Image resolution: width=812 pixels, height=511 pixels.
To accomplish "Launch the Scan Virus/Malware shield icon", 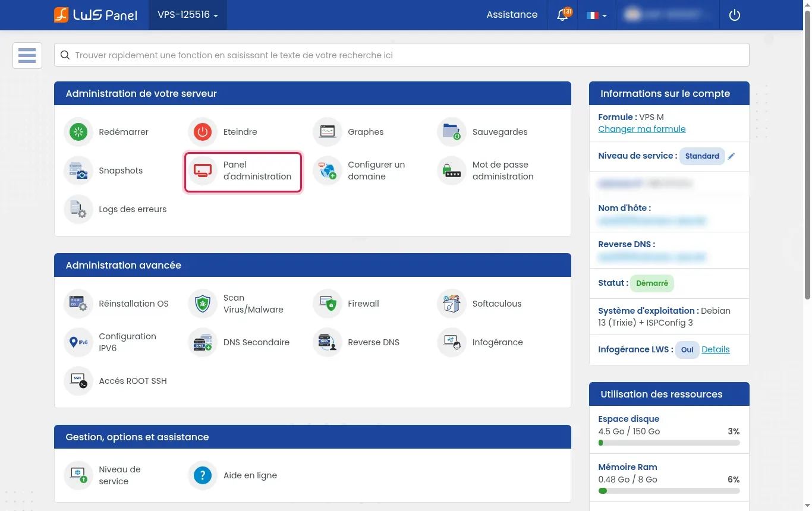I will [x=203, y=304].
